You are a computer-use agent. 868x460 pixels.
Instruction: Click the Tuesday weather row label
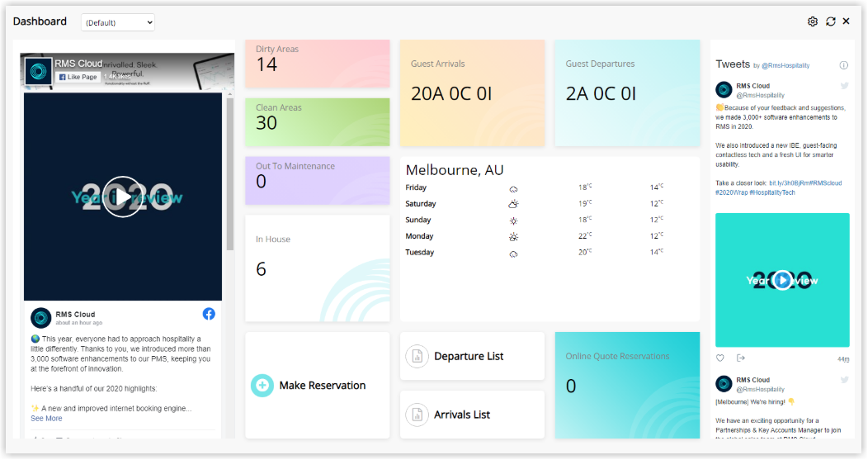(x=420, y=252)
